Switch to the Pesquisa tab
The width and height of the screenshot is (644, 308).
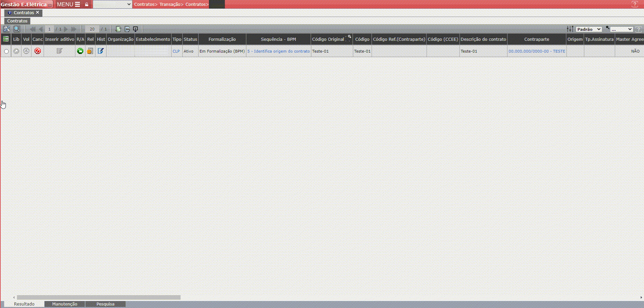coord(105,304)
